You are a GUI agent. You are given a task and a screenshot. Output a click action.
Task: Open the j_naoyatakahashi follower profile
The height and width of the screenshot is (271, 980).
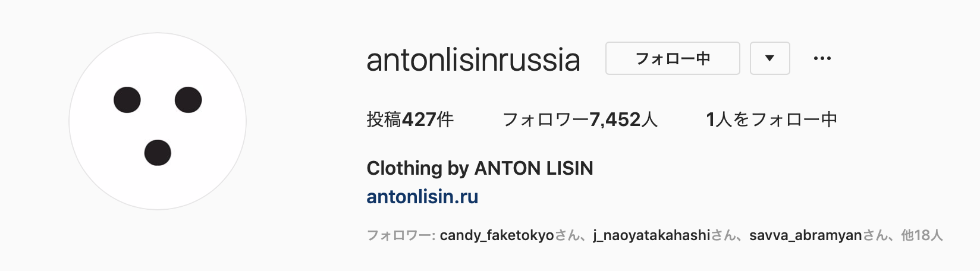pyautogui.click(x=652, y=235)
